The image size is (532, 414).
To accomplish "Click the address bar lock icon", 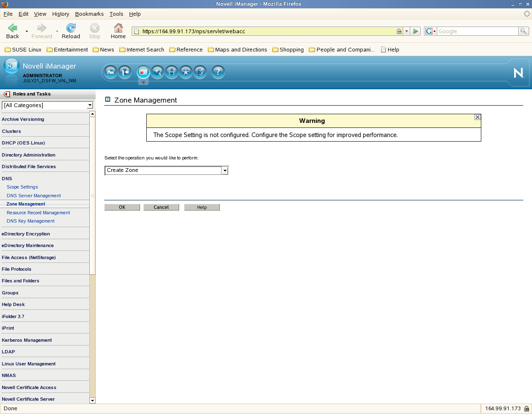I will click(399, 31).
